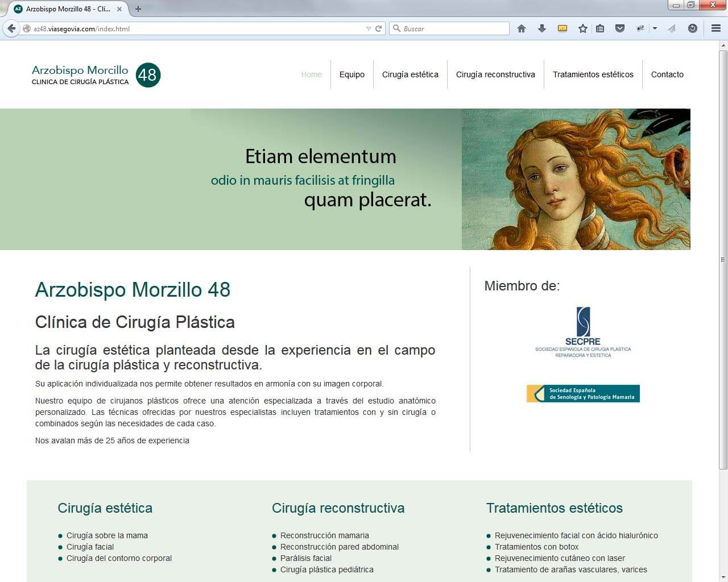Open Reconstrucción pared abdominal link

340,547
